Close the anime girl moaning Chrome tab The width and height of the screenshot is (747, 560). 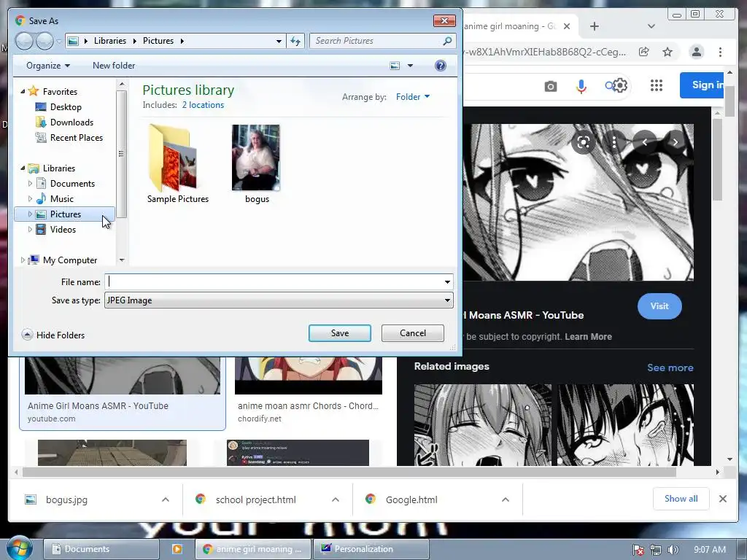tap(566, 26)
